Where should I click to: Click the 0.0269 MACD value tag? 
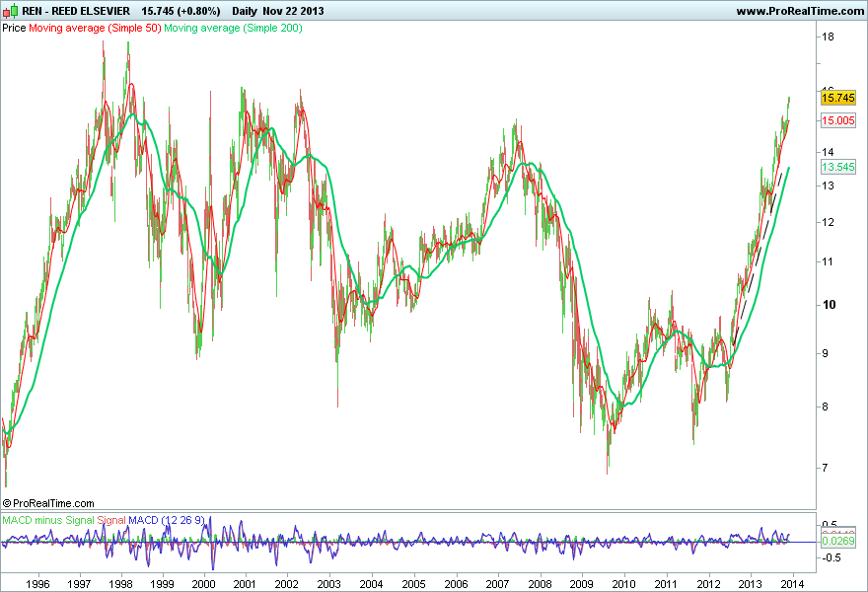pyautogui.click(x=838, y=541)
